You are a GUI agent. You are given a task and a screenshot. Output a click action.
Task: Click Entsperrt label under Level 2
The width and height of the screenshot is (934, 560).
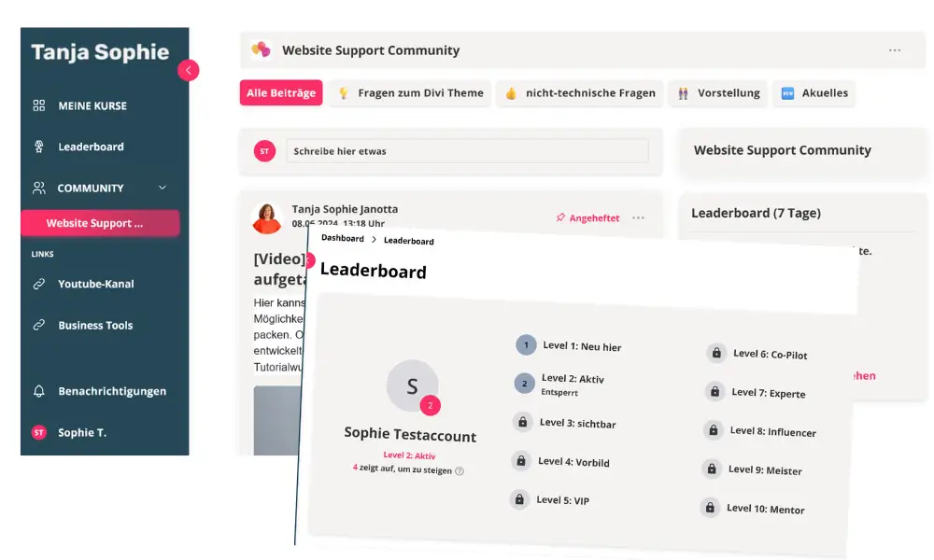click(x=559, y=392)
